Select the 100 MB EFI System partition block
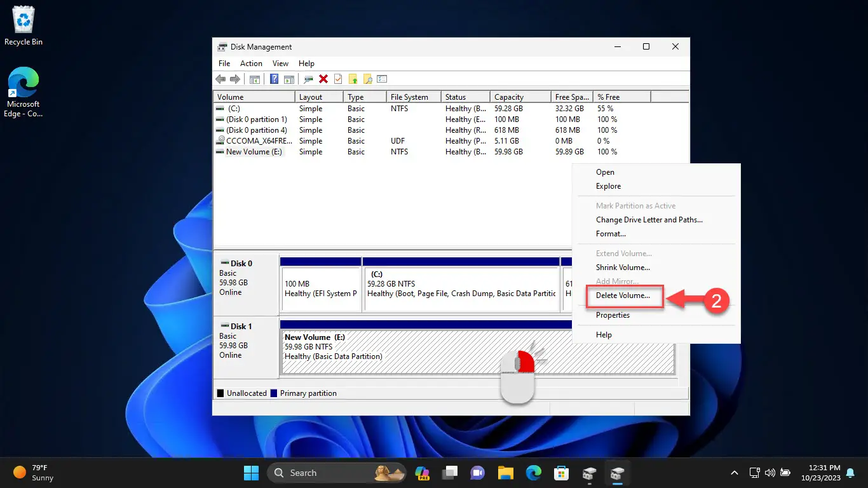This screenshot has width=868, height=488. [x=321, y=285]
